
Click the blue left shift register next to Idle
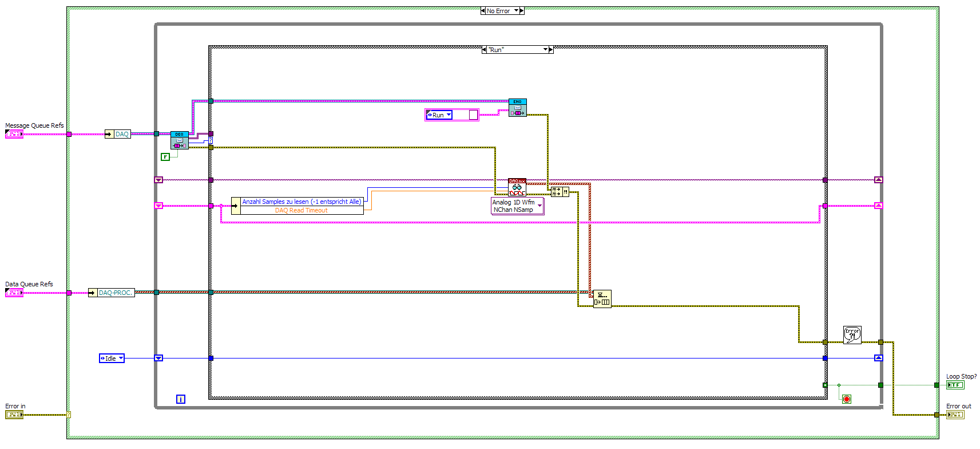(x=158, y=358)
